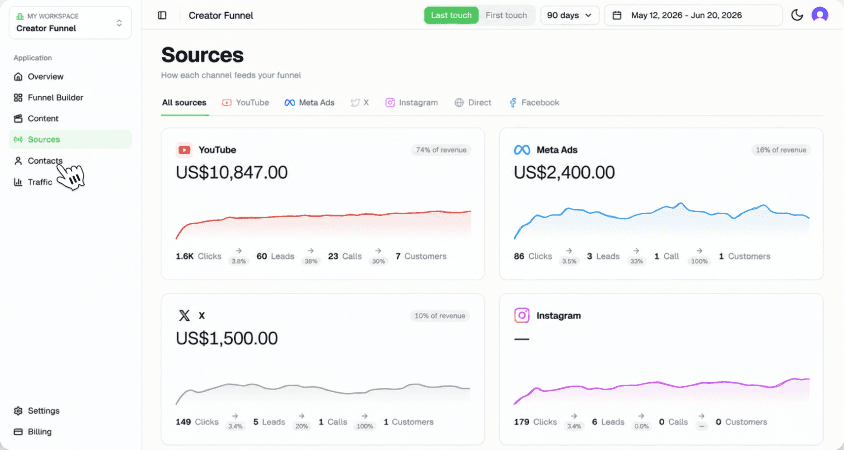Image resolution: width=844 pixels, height=450 pixels.
Task: Toggle the sidebar panel icon
Action: coord(162,16)
